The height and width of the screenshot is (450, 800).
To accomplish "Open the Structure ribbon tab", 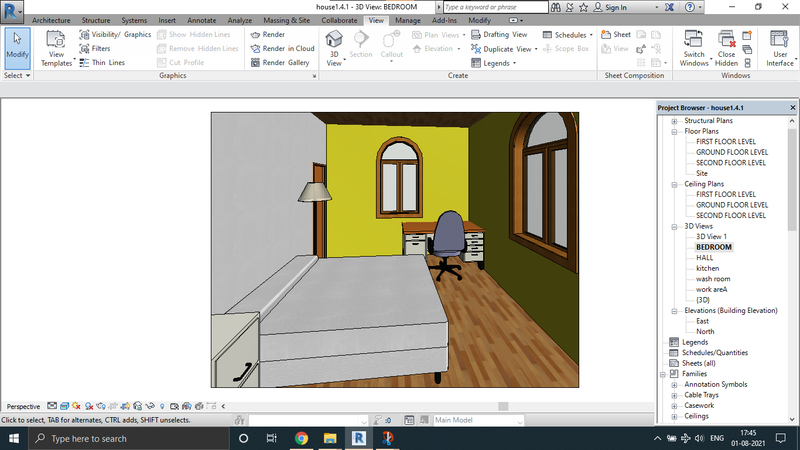I will pyautogui.click(x=96, y=20).
